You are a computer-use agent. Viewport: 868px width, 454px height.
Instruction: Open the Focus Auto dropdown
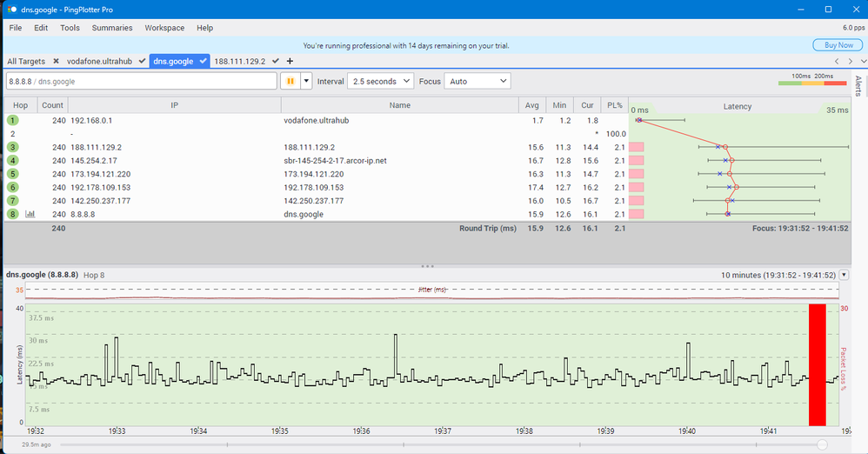tap(477, 82)
